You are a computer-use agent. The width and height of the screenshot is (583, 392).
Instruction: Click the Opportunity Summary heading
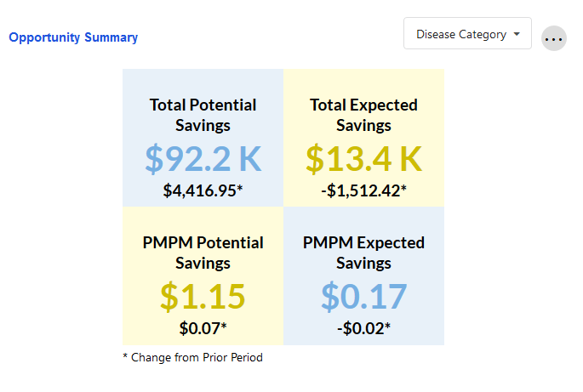click(x=73, y=37)
